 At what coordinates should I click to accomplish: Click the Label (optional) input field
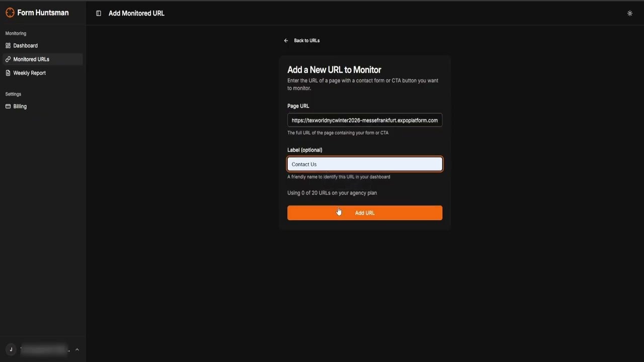coord(365,164)
